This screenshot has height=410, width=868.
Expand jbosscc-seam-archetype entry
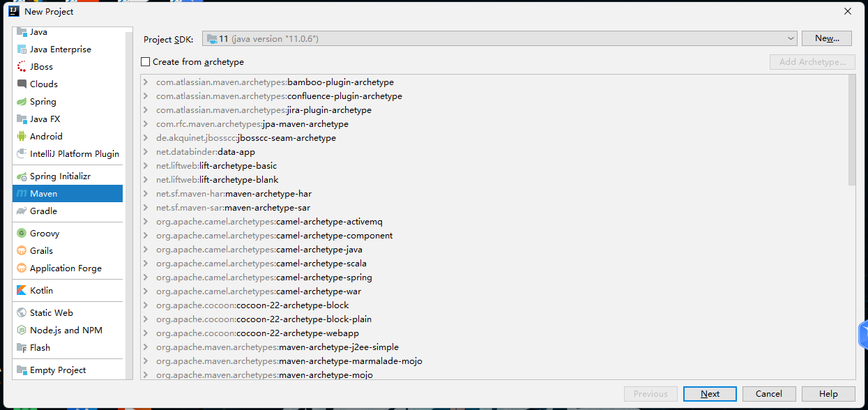(x=146, y=138)
